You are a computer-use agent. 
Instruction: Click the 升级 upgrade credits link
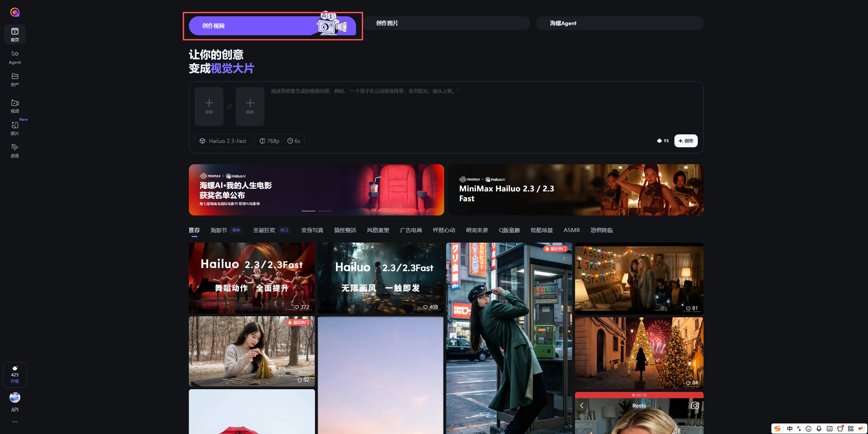point(15,381)
